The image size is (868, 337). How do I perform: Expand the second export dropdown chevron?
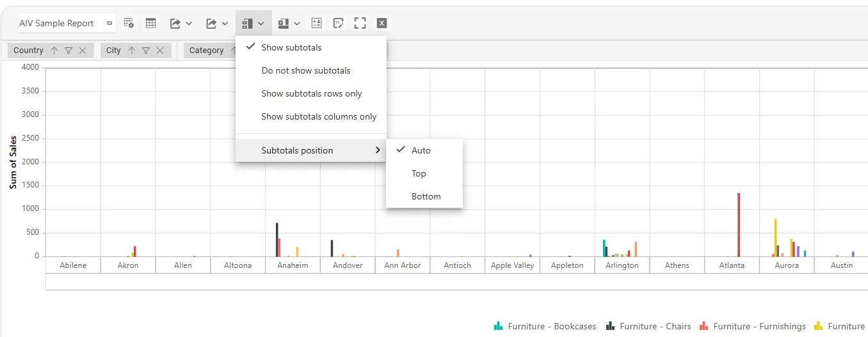pos(225,24)
